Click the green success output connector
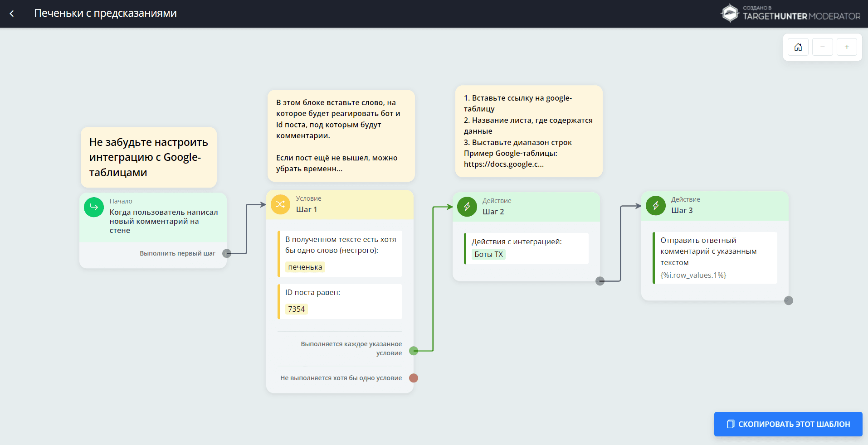 point(414,351)
